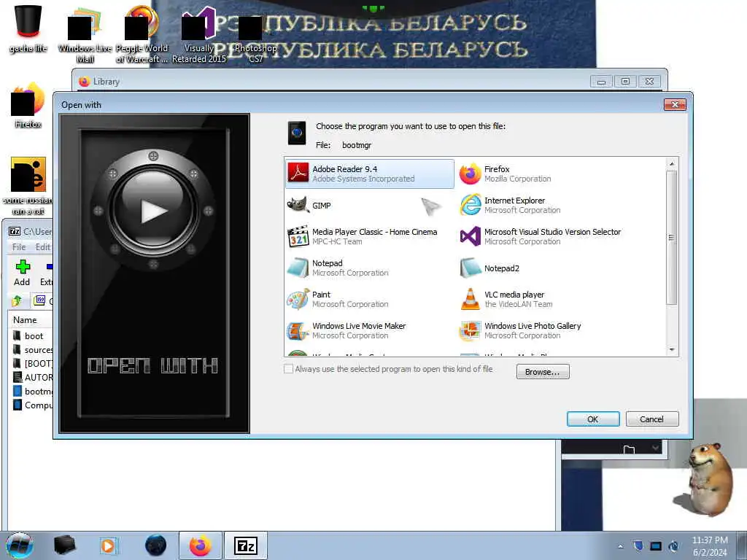The image size is (747, 560).
Task: Close the Open with dialog
Action: click(x=675, y=104)
